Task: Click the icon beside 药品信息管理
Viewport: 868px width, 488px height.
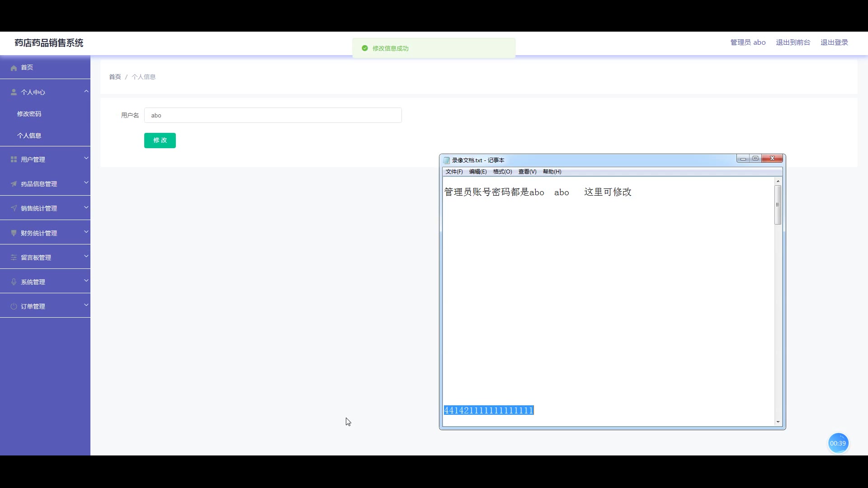Action: [14, 184]
